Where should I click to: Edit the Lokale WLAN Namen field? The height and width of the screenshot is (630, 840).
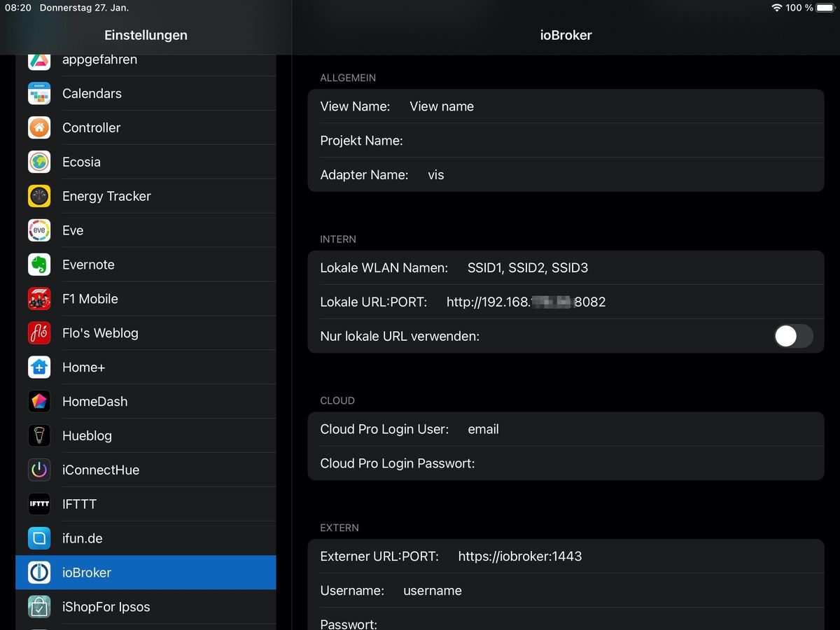(566, 268)
